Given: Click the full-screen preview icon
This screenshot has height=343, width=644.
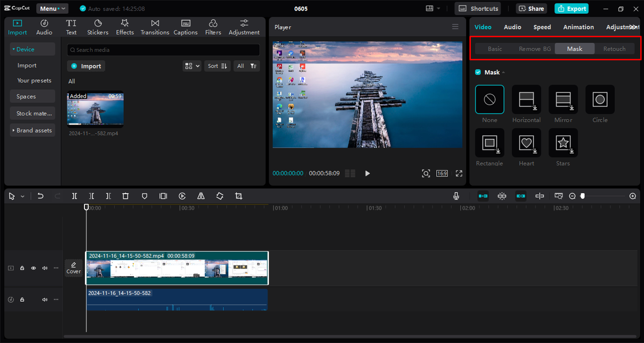Looking at the screenshot, I should tap(459, 174).
